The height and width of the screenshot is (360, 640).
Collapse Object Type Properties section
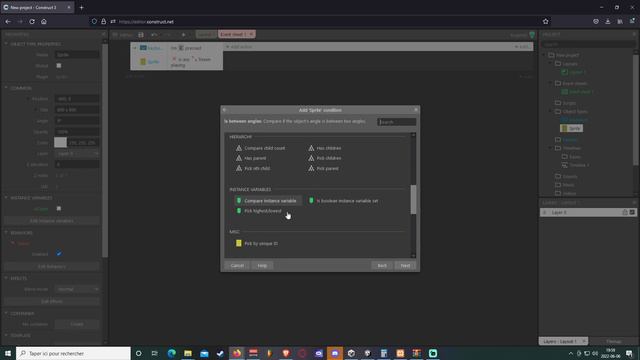(x=6, y=44)
